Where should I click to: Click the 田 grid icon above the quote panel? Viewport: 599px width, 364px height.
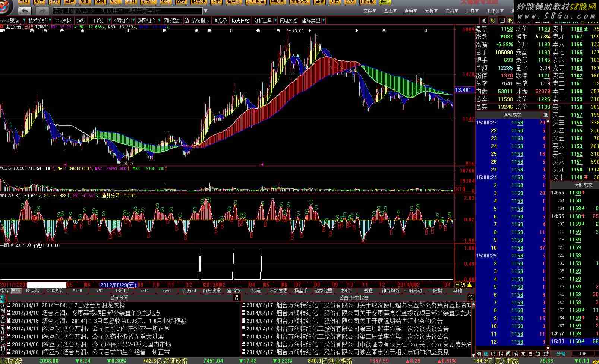tap(502, 20)
